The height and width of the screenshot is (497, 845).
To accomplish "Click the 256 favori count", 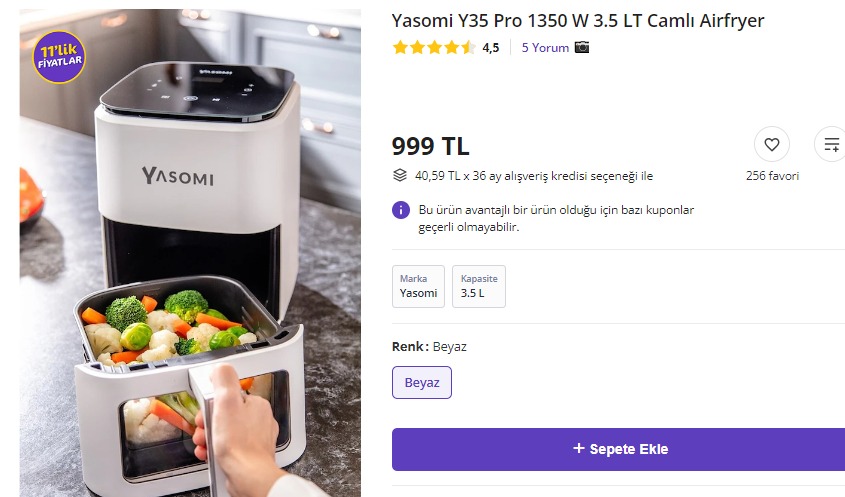I will click(772, 176).
